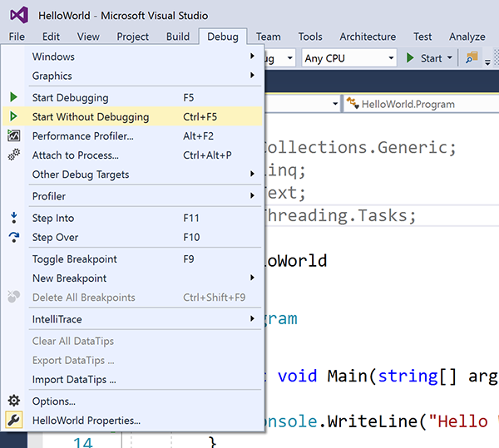This screenshot has width=499, height=448.
Task: Click 'Threading.Tasks;' in the code editor
Action: tap(340, 215)
